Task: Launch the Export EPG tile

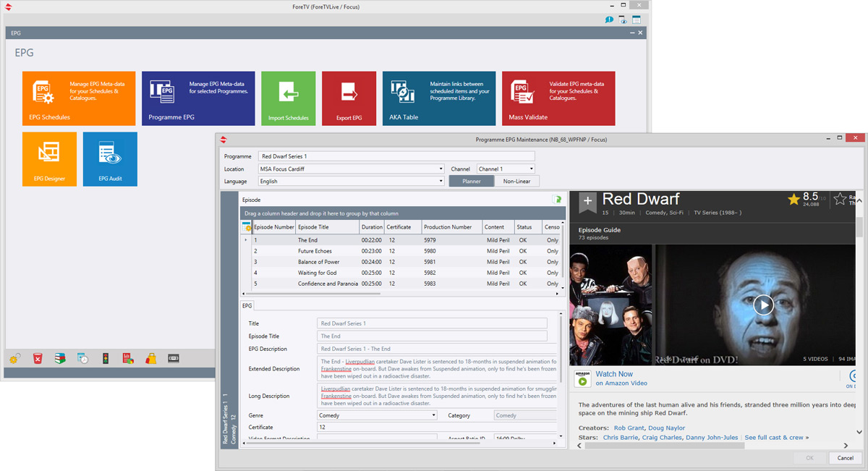Action: pyautogui.click(x=349, y=98)
